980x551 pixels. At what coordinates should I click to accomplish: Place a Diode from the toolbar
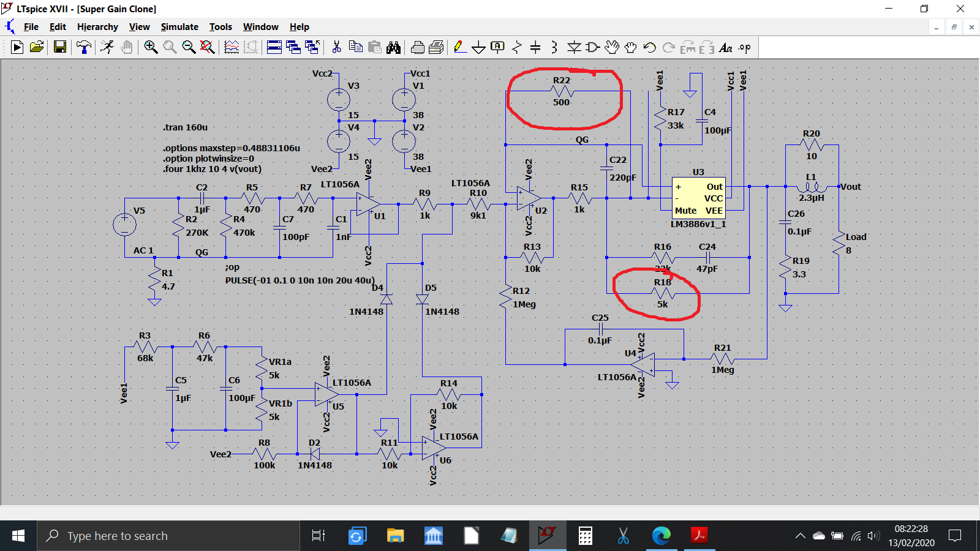[574, 47]
